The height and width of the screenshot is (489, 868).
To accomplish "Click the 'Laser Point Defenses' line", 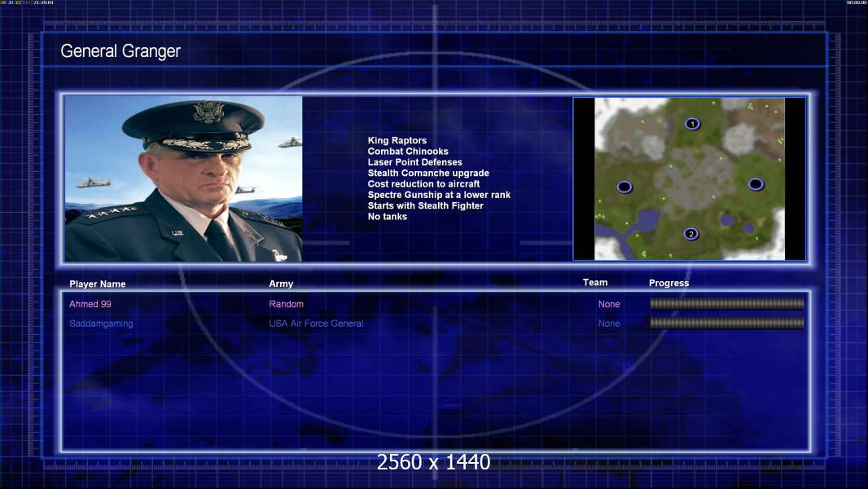I will [414, 162].
